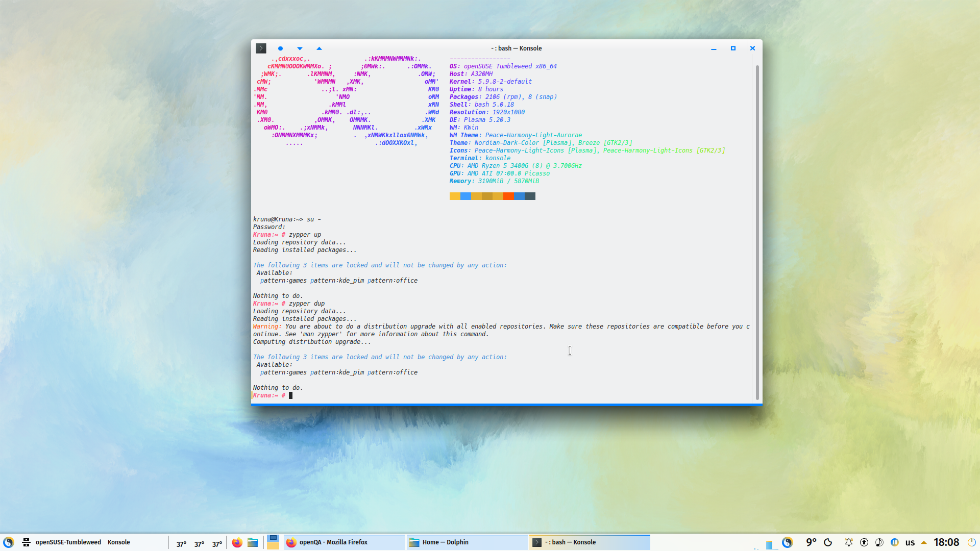Image resolution: width=980 pixels, height=551 pixels.
Task: Click the terminal prompt at the bottom cursor line
Action: 273,395
